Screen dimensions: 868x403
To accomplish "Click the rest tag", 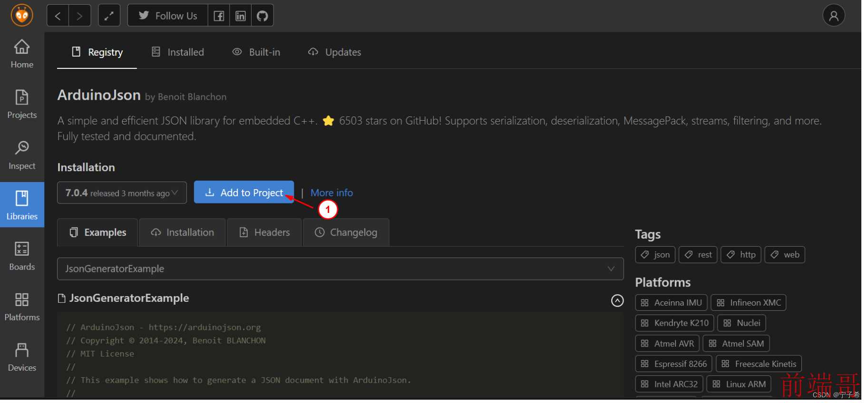I will click(698, 255).
